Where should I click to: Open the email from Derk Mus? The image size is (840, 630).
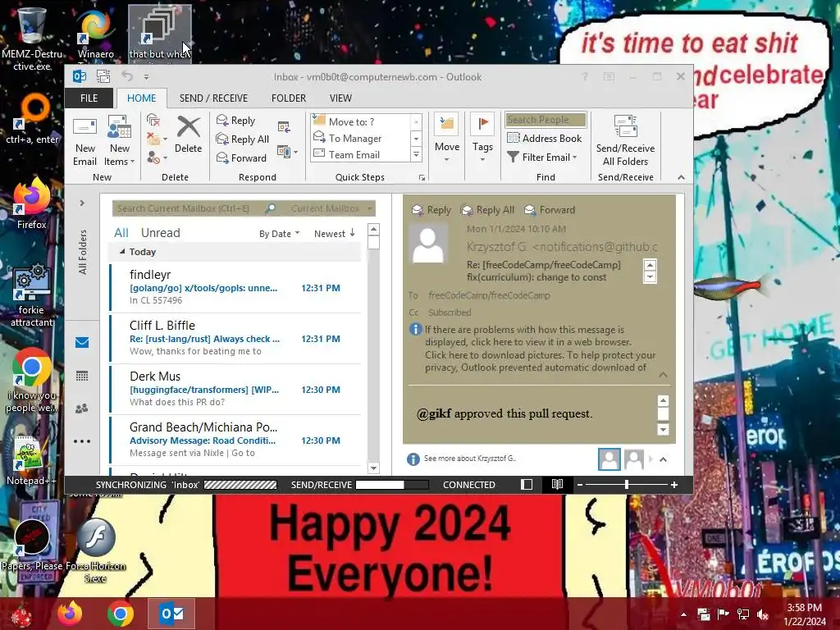tap(235, 388)
